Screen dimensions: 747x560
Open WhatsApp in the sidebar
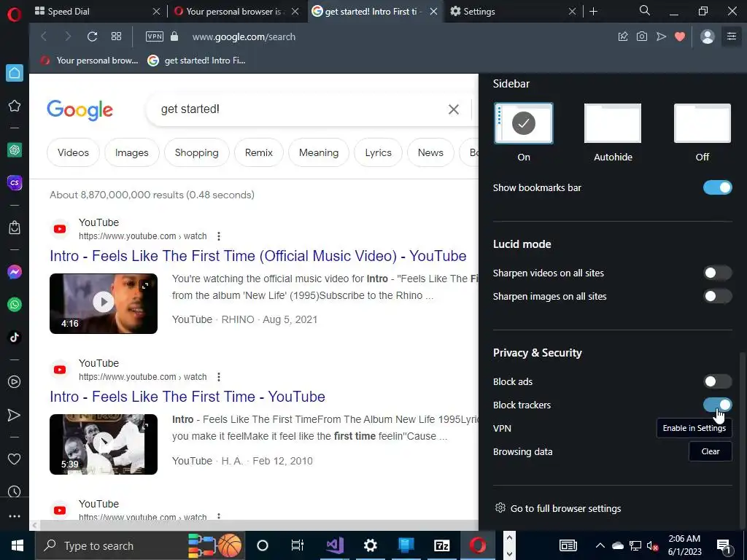[15, 305]
